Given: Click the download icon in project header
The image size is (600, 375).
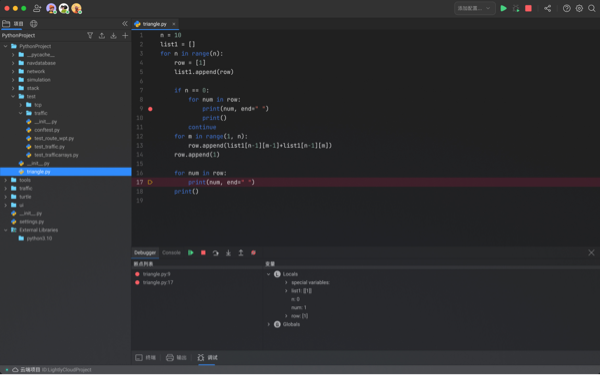Looking at the screenshot, I should [114, 36].
